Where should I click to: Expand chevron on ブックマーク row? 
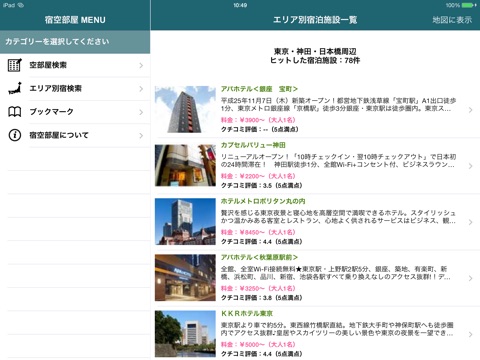point(141,112)
